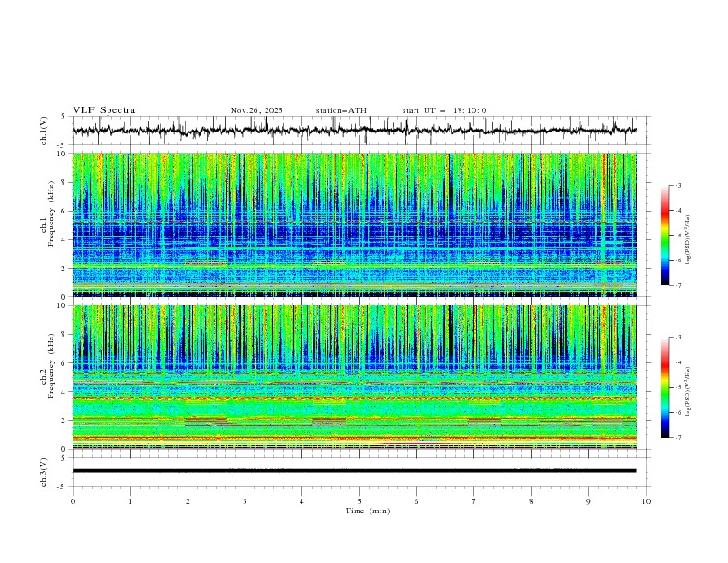The height and width of the screenshot is (563, 728).
Task: Click the 'VLF Spectra' title text
Action: click(104, 110)
